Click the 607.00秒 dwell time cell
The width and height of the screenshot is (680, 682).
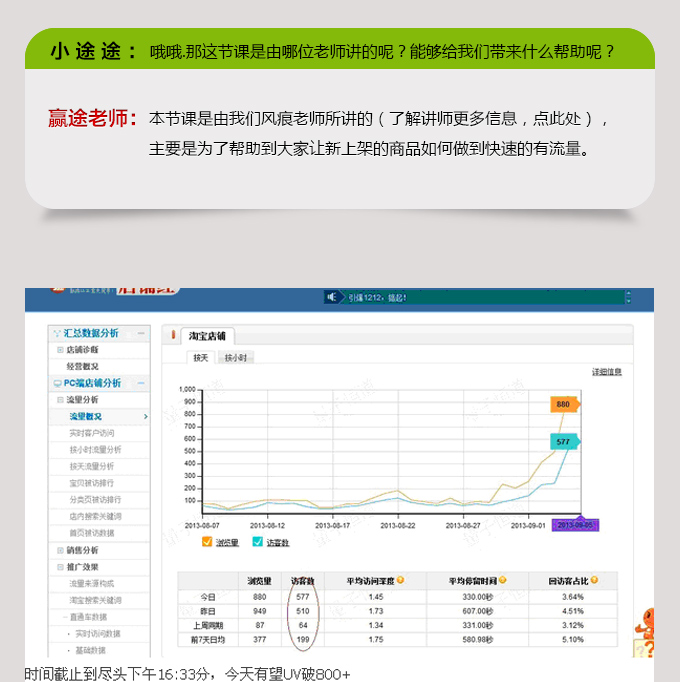pos(478,611)
